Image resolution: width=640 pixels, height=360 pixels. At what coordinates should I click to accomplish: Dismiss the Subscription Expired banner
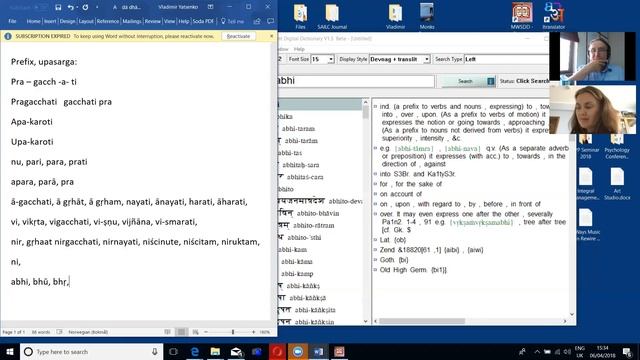271,36
